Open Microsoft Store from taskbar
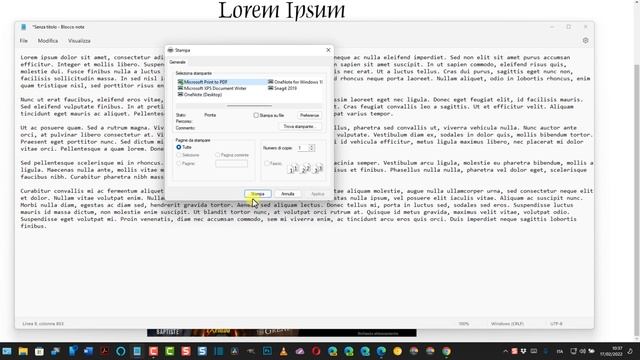The image size is (640, 360). click(x=39, y=351)
